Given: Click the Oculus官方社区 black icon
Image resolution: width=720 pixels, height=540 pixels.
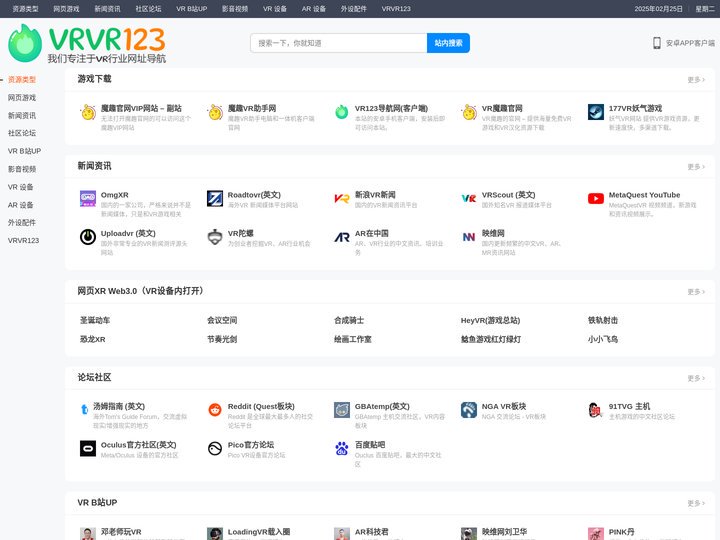Looking at the screenshot, I should click(88, 448).
